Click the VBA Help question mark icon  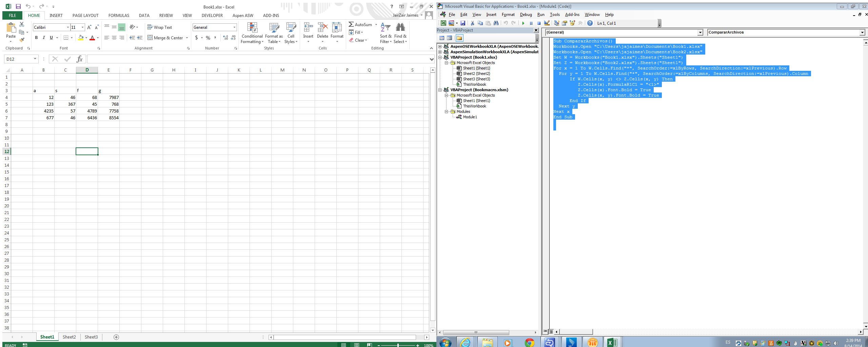(590, 23)
